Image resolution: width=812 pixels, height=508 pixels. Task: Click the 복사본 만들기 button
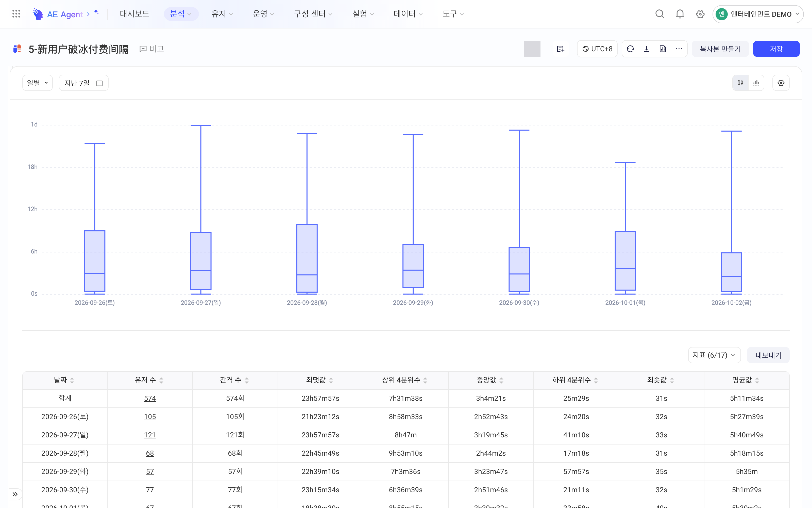point(720,49)
